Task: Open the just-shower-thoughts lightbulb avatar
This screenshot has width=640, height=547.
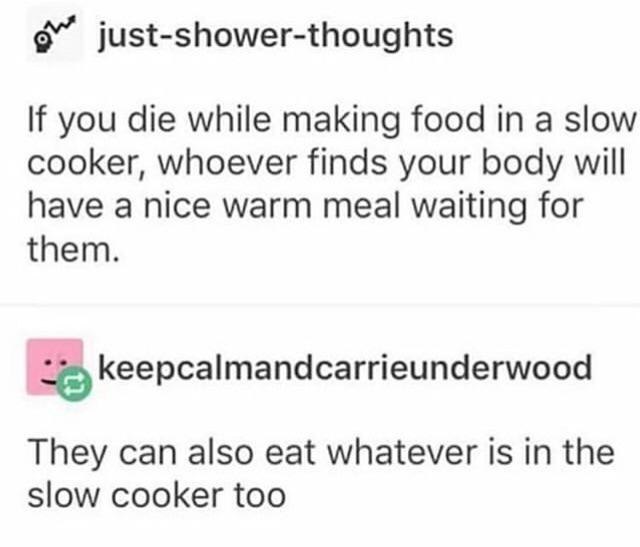Action: point(54,34)
